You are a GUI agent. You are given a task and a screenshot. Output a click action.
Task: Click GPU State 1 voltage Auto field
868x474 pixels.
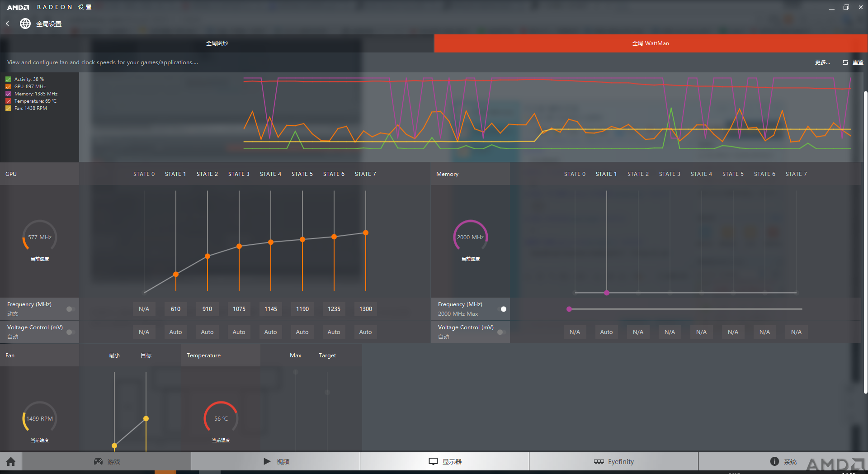tap(175, 332)
